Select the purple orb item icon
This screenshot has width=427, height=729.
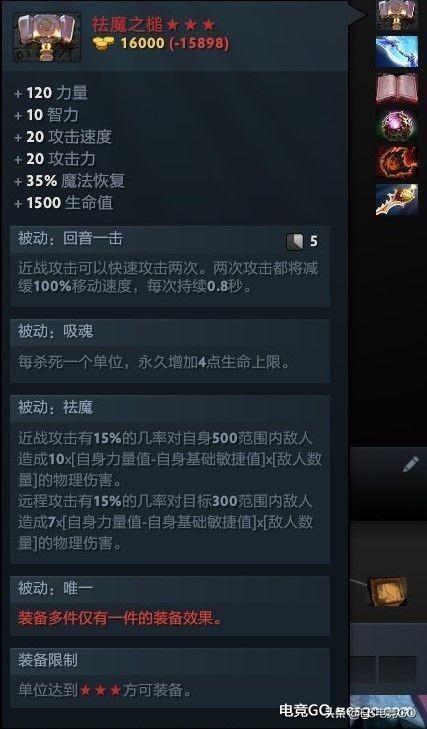[396, 125]
